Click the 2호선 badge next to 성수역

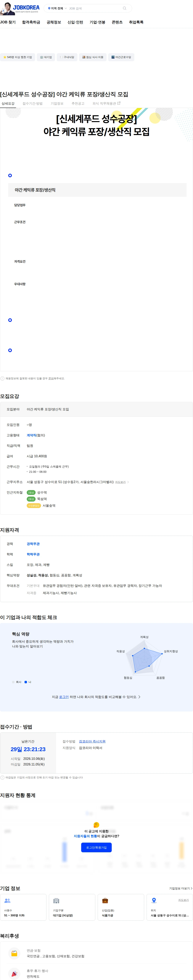pyautogui.click(x=31, y=492)
